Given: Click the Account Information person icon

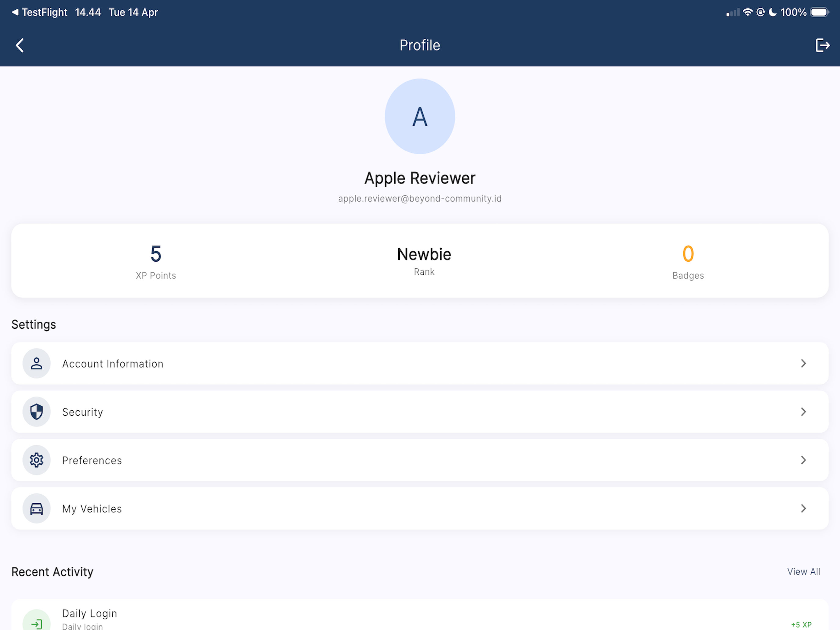Looking at the screenshot, I should tap(36, 364).
